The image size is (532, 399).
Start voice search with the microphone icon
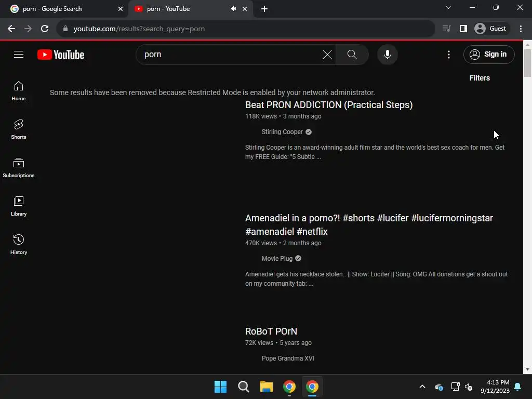387,55
